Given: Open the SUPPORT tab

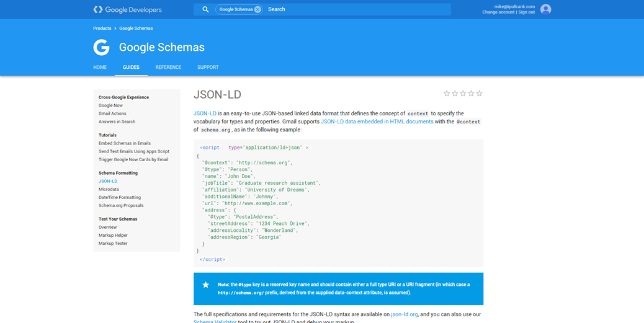Looking at the screenshot, I should click(x=208, y=68).
